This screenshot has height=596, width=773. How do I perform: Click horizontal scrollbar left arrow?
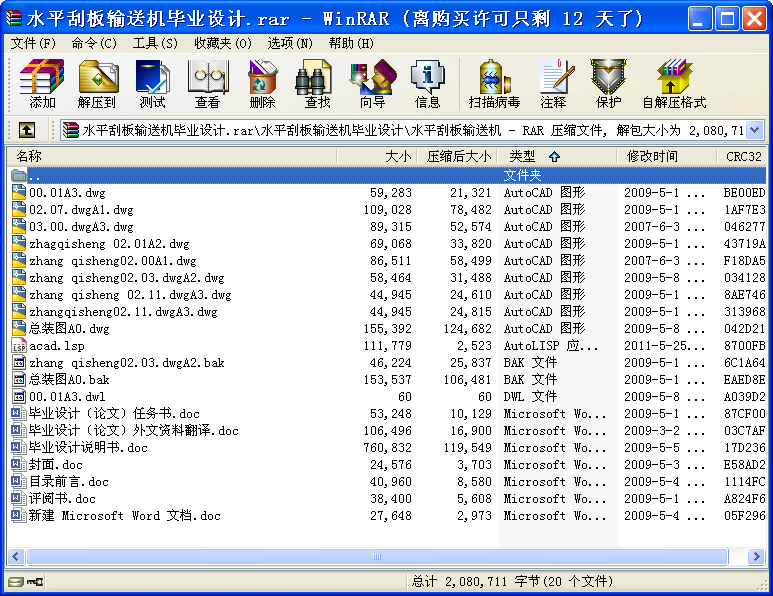pos(15,557)
